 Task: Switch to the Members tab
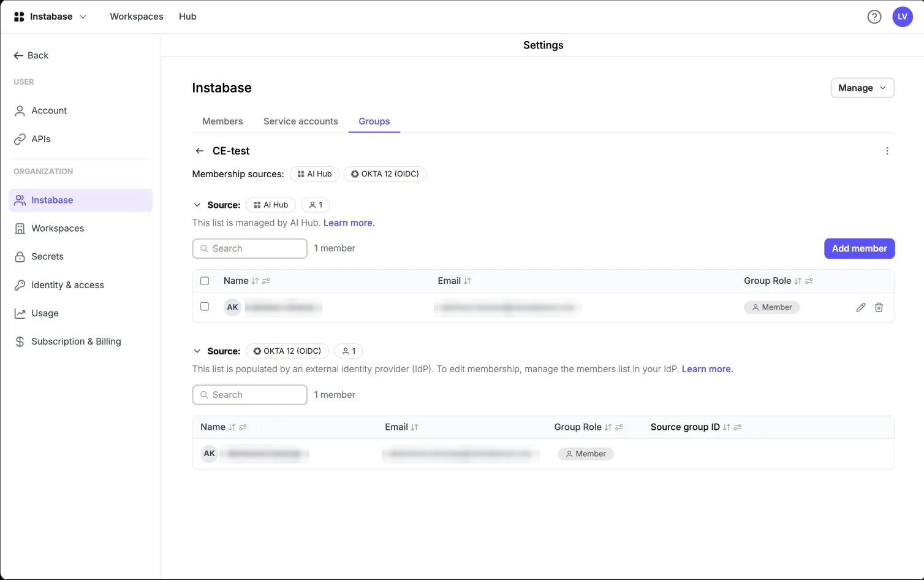[222, 121]
